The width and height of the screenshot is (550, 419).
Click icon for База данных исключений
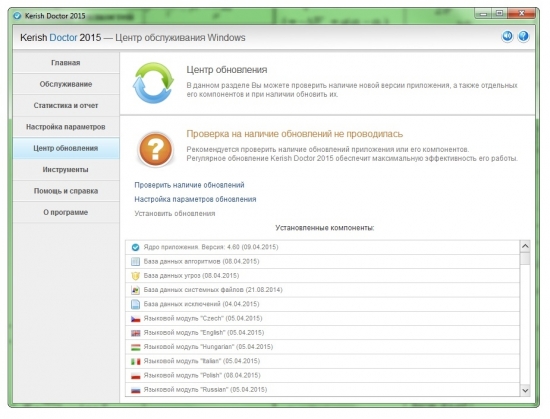[x=135, y=304]
